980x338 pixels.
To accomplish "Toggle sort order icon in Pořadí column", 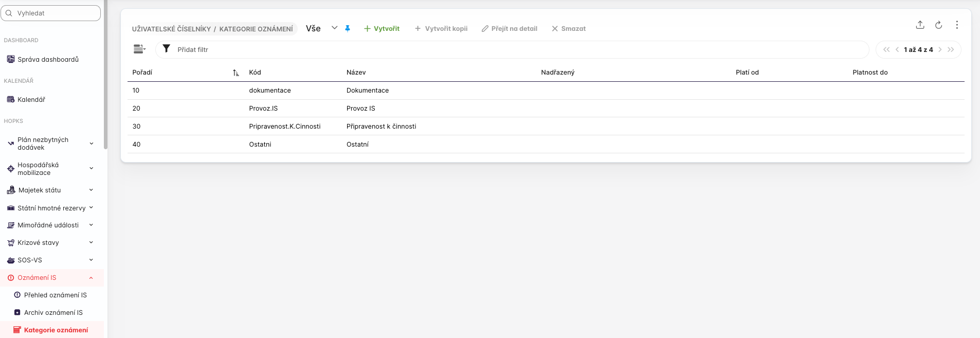I will pos(235,73).
